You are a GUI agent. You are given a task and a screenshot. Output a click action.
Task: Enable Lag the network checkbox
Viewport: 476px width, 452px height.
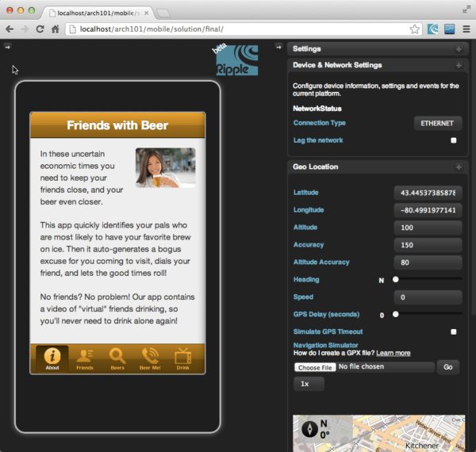click(454, 140)
